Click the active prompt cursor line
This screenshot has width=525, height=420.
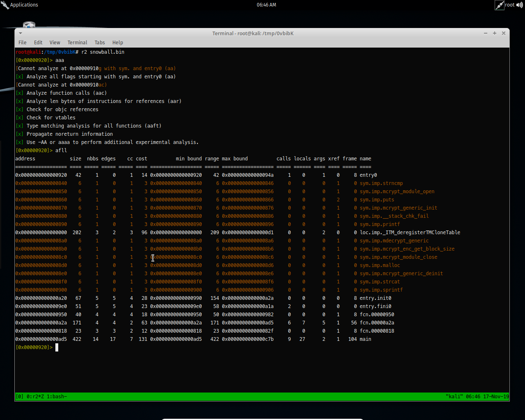[37, 347]
